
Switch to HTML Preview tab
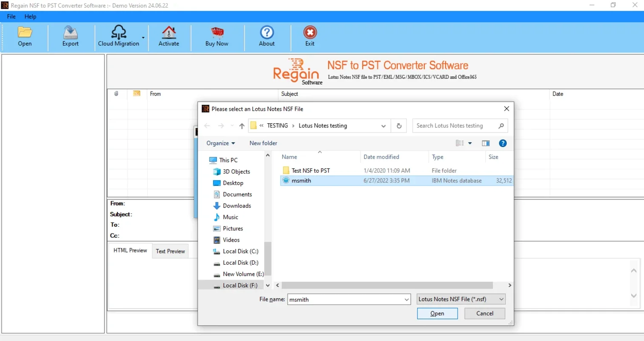[x=130, y=250]
